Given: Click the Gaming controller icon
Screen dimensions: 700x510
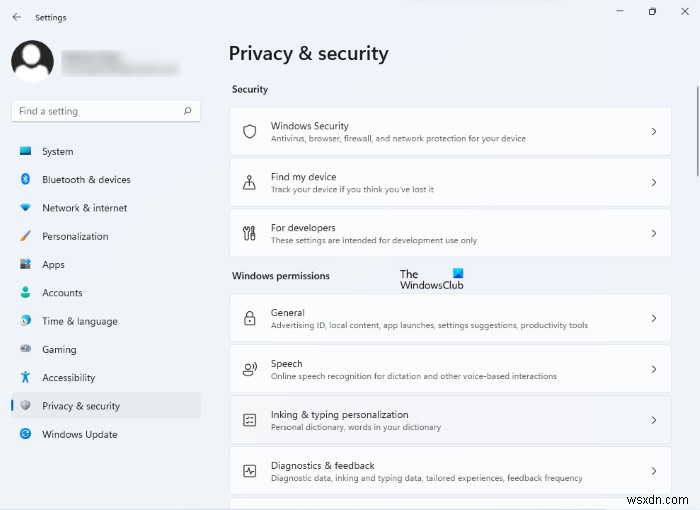Looking at the screenshot, I should pyautogui.click(x=25, y=349).
